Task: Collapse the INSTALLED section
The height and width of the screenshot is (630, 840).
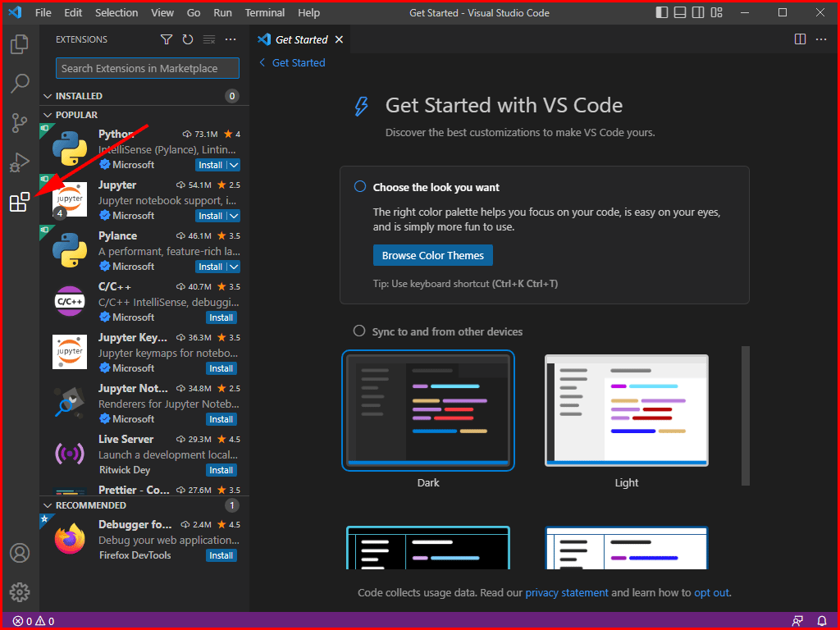Action: coord(48,97)
